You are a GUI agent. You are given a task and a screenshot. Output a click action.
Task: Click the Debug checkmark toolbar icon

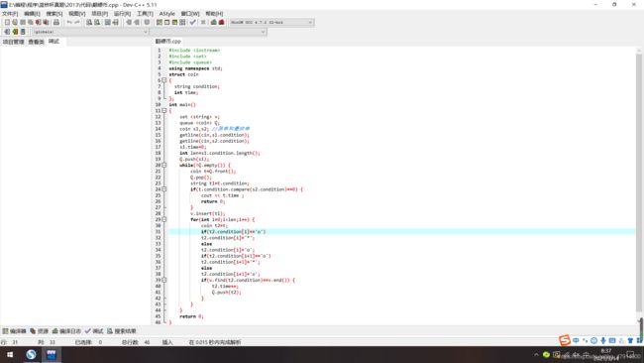tap(192, 22)
